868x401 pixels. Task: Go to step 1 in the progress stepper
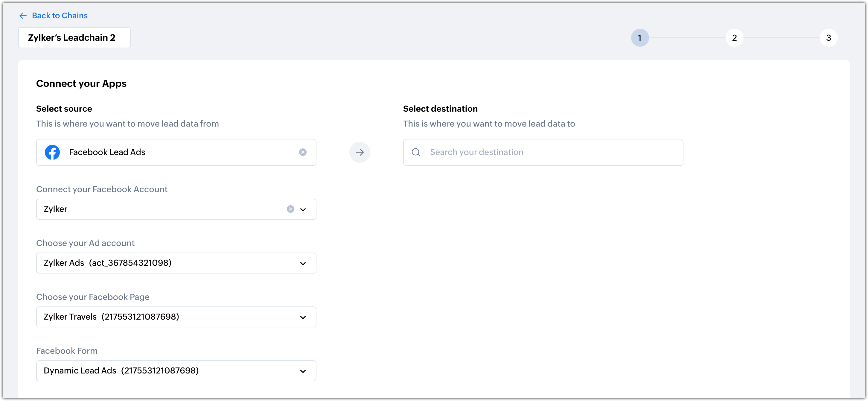point(639,38)
